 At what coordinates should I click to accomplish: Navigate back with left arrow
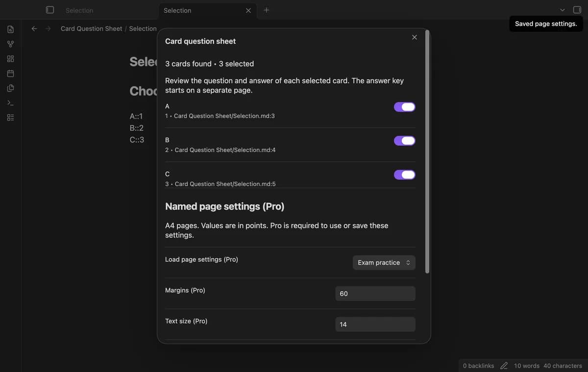[x=34, y=28]
